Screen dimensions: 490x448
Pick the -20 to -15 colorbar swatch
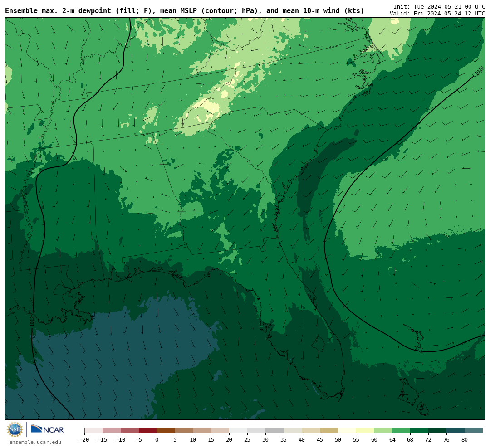point(93,431)
